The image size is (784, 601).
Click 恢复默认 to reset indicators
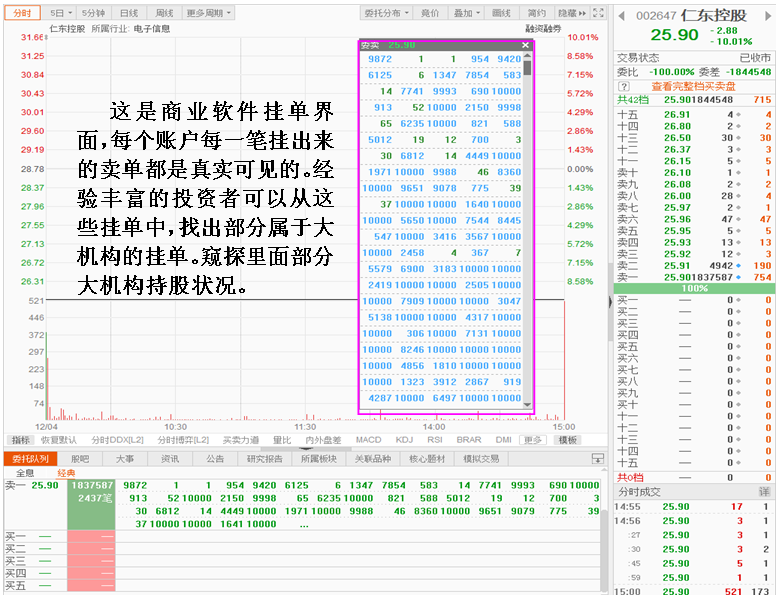(x=58, y=440)
